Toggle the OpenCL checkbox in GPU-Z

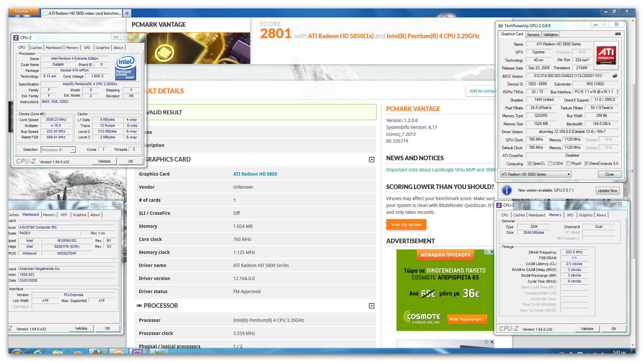(529, 164)
